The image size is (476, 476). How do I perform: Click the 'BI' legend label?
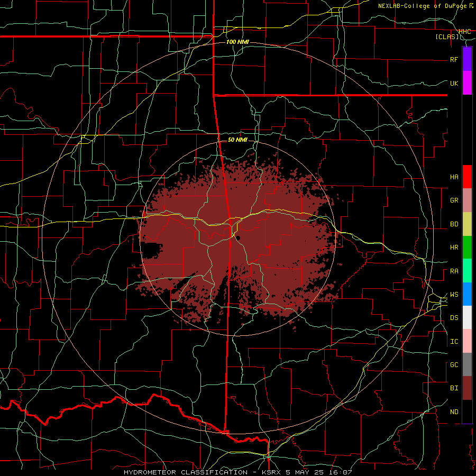454,388
